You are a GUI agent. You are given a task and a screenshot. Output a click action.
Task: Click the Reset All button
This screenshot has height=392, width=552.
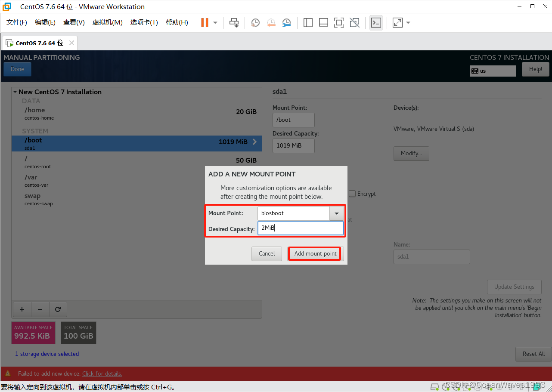533,354
